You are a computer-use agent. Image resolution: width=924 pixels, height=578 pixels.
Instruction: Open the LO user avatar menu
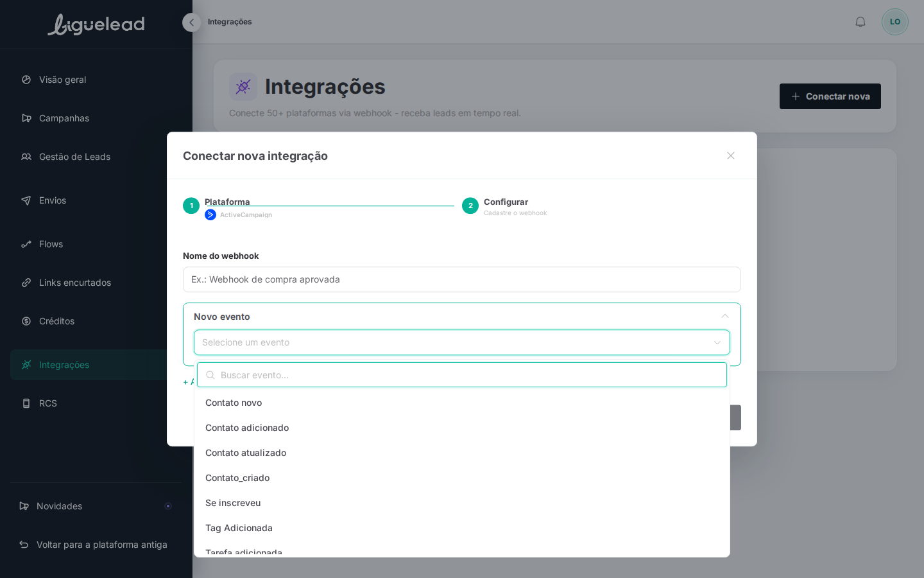click(x=895, y=22)
